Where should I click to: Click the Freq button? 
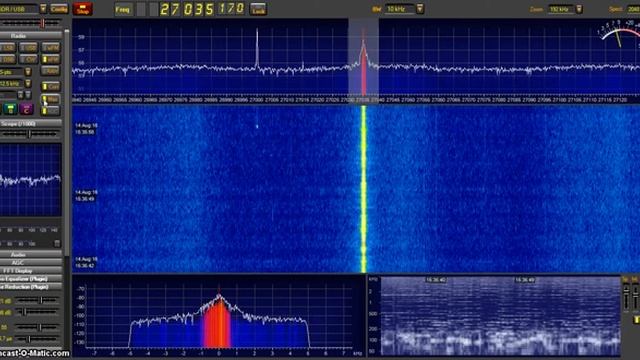tap(123, 9)
